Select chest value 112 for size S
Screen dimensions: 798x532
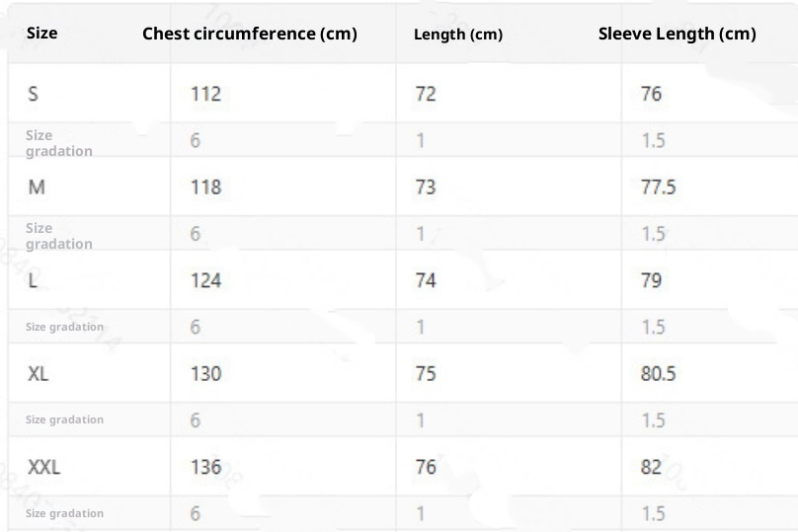[x=205, y=94]
